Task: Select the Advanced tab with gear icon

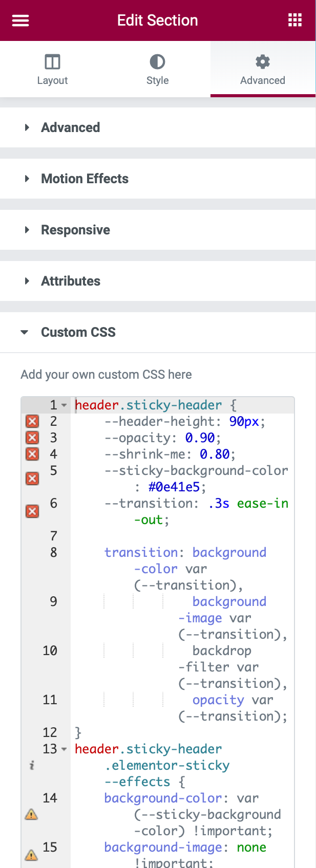Action: [x=263, y=69]
